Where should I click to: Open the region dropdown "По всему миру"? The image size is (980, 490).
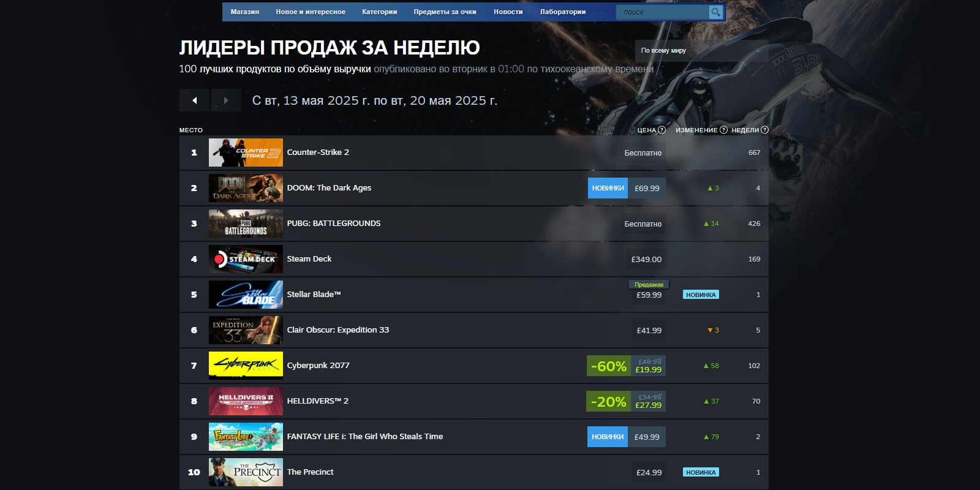701,50
